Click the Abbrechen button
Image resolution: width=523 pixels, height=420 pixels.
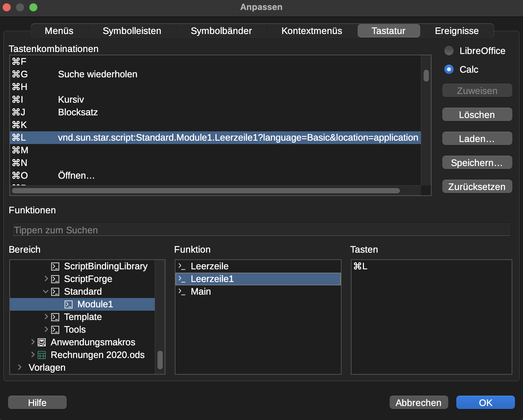[x=419, y=403]
